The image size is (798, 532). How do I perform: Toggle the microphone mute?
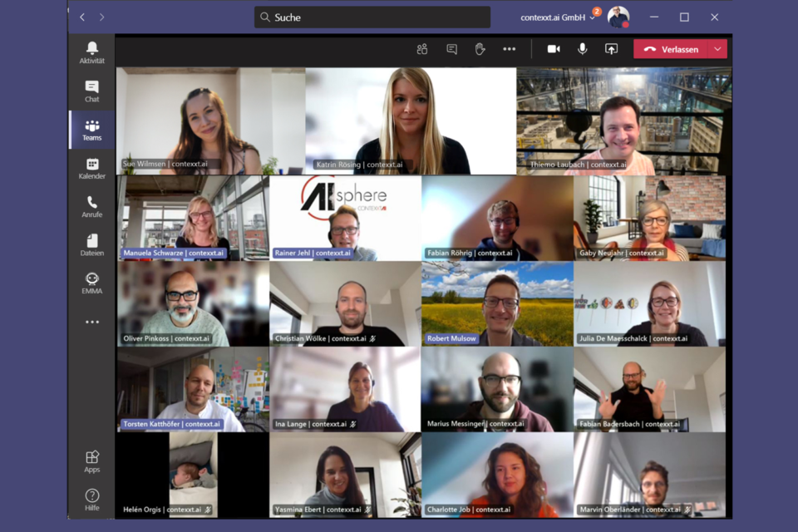point(582,49)
